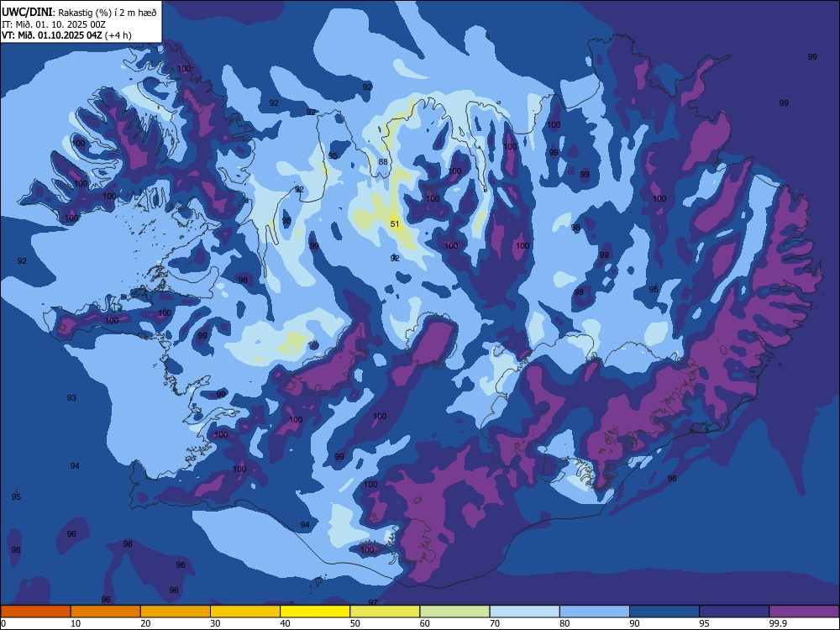840x630 pixels.
Task: Click the 80–90 light blue legend swatch
Action: point(595,612)
